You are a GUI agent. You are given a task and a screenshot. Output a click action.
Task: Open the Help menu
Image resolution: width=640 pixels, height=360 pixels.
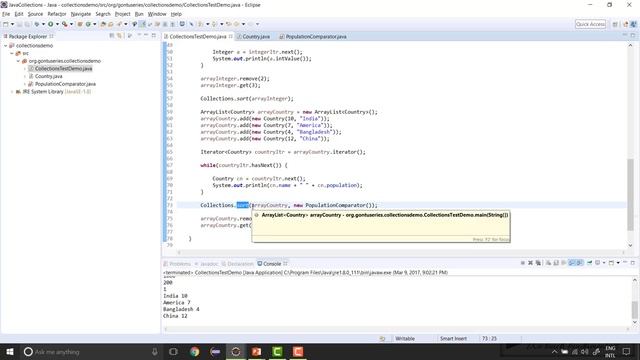click(x=176, y=14)
